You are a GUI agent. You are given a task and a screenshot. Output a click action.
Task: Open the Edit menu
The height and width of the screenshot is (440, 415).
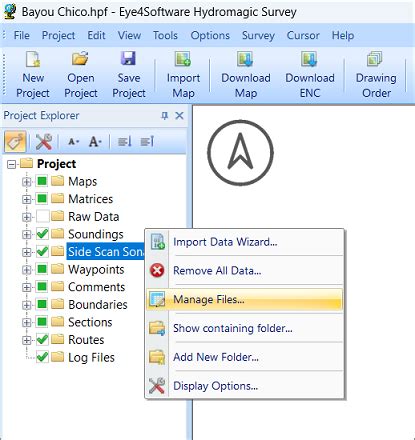(96, 35)
